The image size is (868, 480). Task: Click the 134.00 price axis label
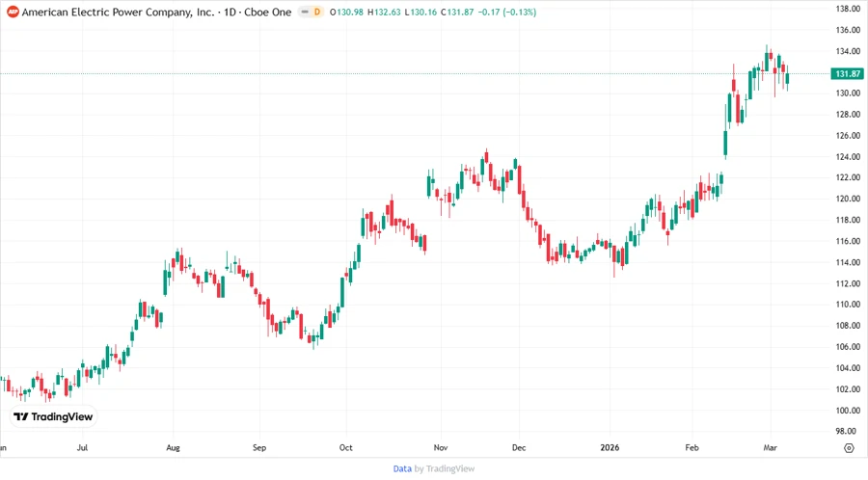point(848,51)
